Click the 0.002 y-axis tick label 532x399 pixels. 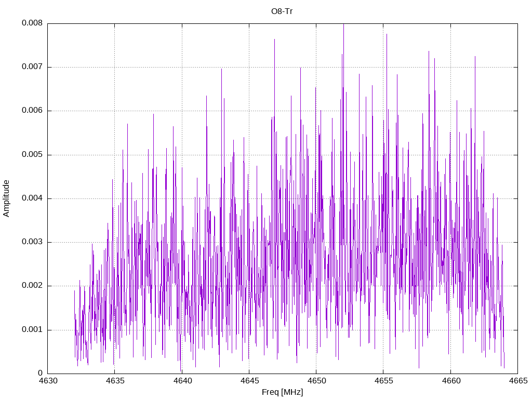coord(32,286)
